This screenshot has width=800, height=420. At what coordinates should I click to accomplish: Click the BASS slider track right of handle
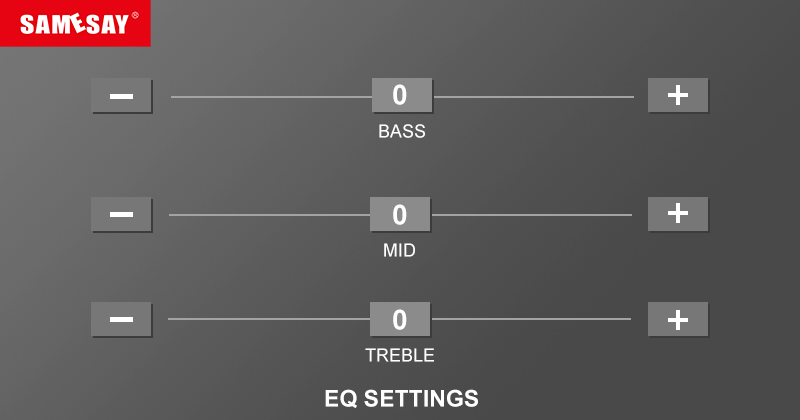pos(533,97)
